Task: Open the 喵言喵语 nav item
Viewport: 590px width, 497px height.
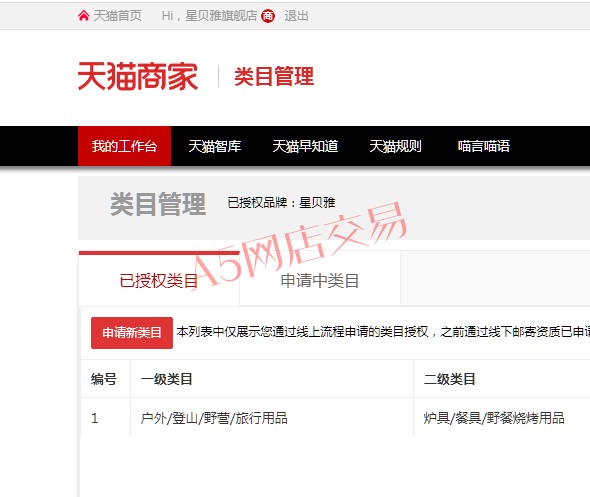Action: [x=484, y=146]
